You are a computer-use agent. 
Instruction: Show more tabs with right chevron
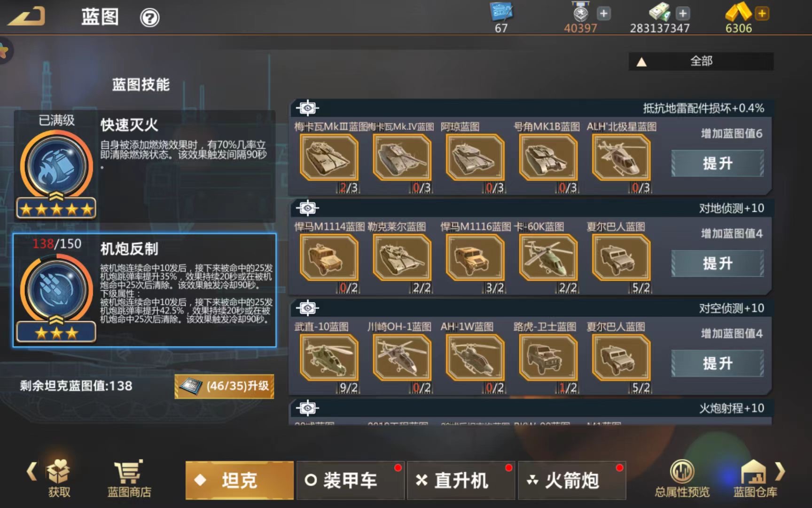[780, 471]
